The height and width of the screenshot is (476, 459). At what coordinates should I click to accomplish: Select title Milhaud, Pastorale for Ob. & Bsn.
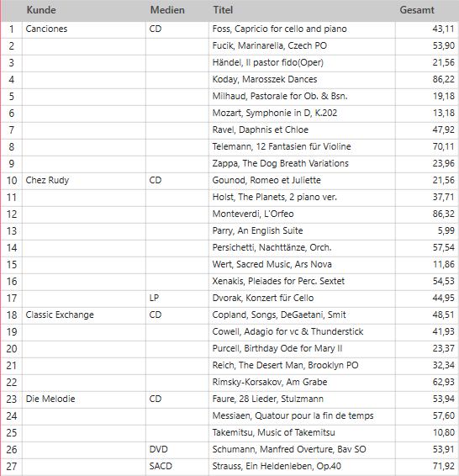pos(302,97)
